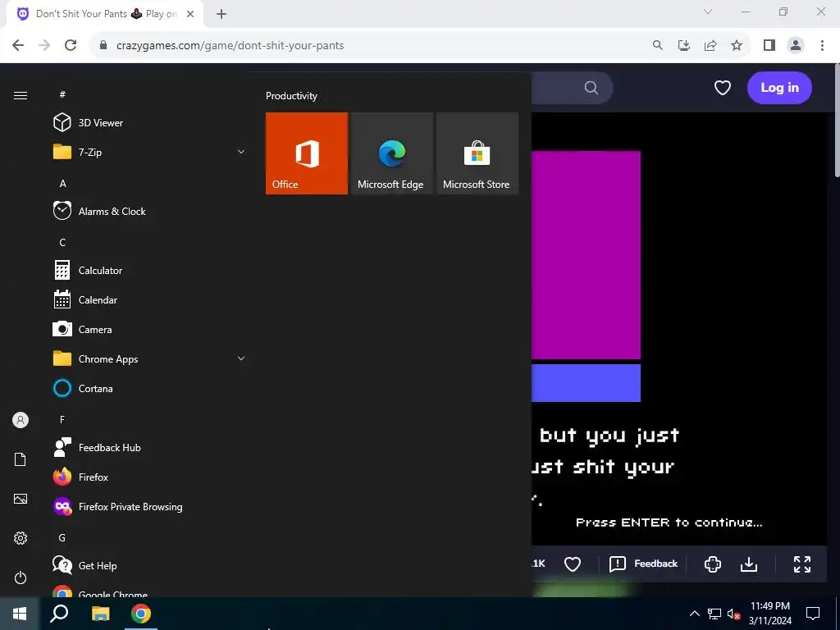Enter fullscreen mode for the game
The height and width of the screenshot is (630, 840).
[x=802, y=564]
